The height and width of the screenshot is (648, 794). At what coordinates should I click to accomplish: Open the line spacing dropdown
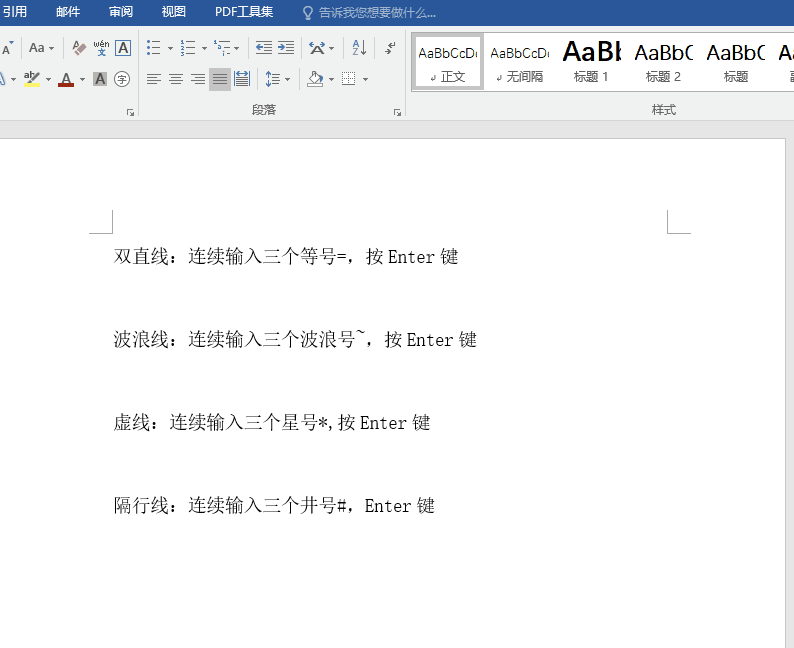(277, 79)
